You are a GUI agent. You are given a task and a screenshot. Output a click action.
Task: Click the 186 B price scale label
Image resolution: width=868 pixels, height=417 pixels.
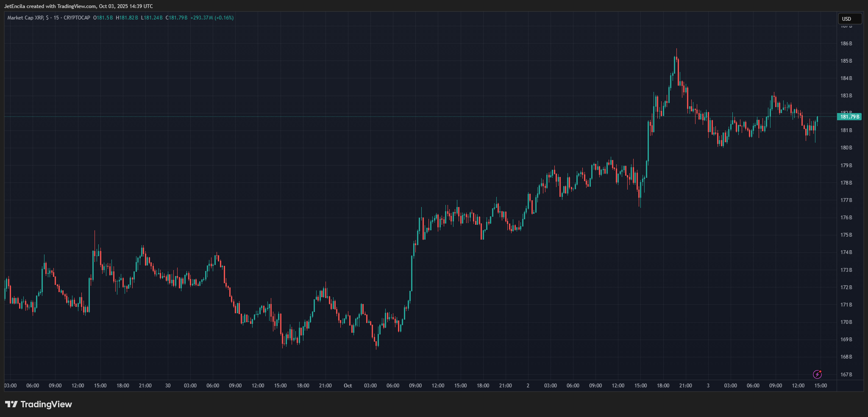846,44
